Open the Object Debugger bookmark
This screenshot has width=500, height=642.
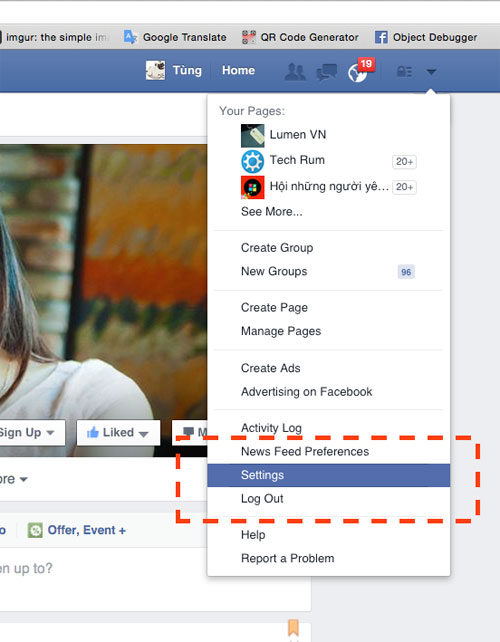coord(426,37)
